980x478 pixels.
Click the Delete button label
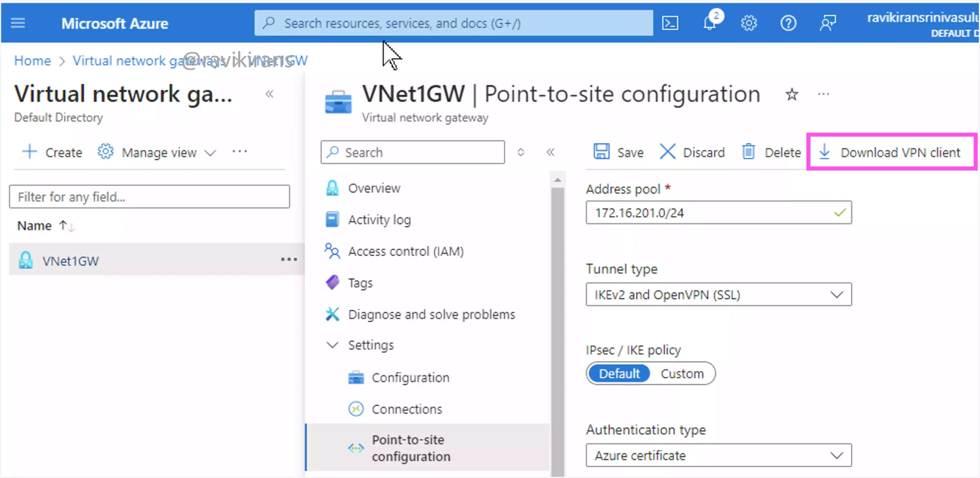[782, 152]
